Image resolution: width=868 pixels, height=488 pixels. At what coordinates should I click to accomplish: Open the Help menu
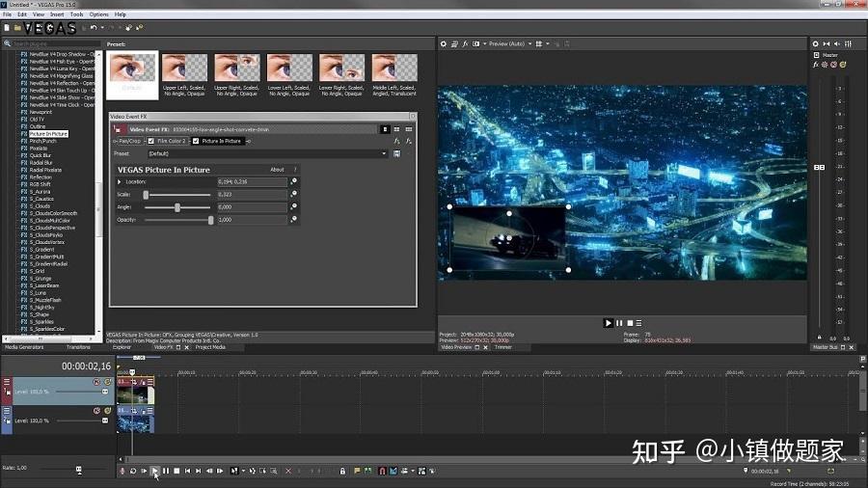[x=121, y=14]
